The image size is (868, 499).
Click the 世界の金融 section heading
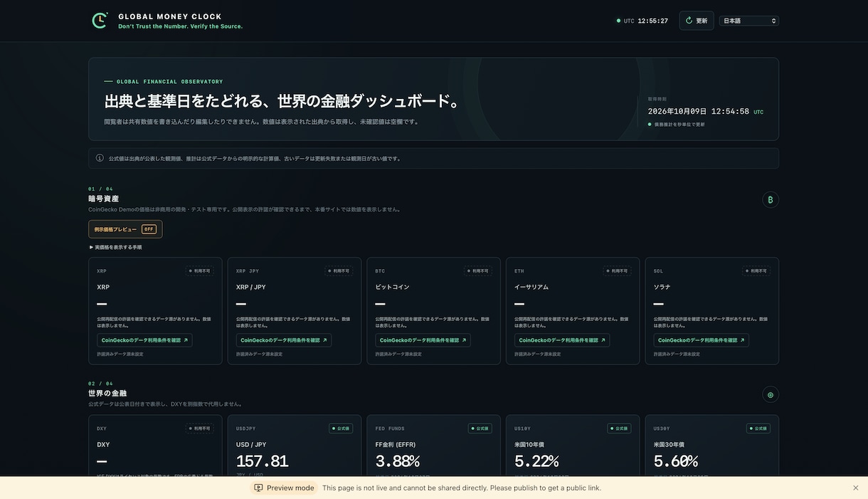pos(107,393)
